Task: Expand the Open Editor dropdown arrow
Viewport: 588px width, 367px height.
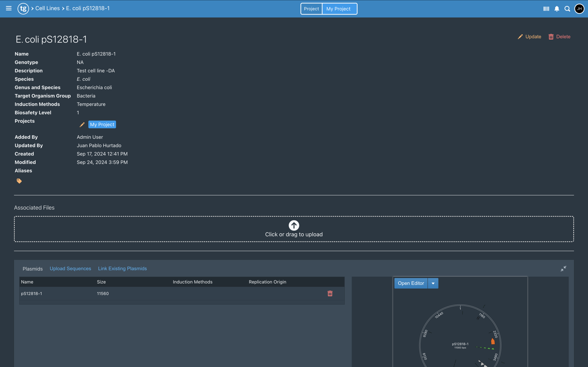Action: [433, 283]
